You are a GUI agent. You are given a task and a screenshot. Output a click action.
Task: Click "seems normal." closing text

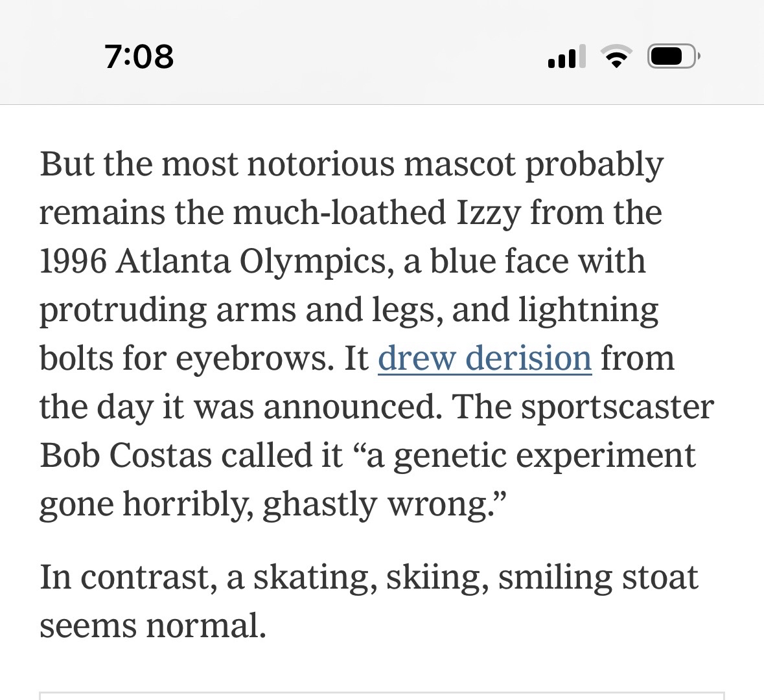point(153,626)
